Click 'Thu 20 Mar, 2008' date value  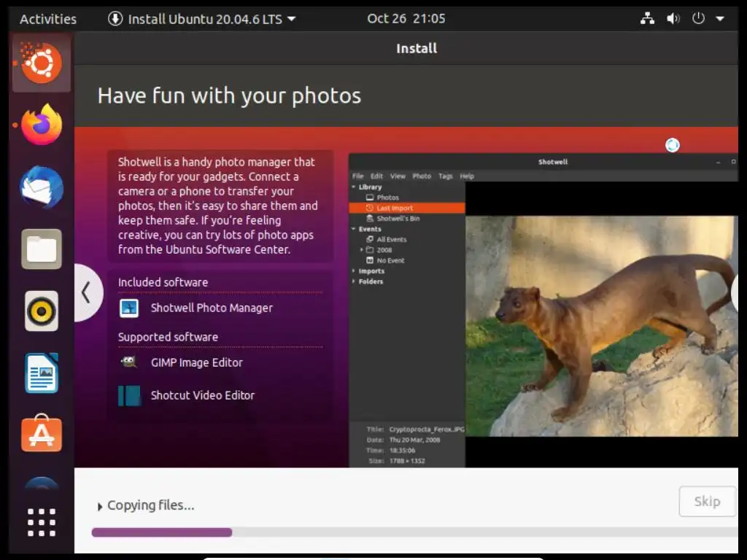(414, 440)
